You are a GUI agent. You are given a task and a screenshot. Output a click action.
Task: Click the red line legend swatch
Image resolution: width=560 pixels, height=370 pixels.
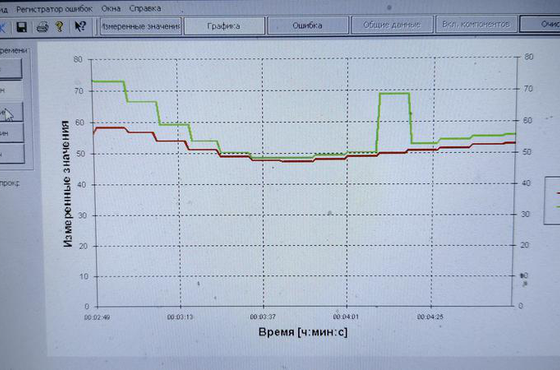coord(558,193)
